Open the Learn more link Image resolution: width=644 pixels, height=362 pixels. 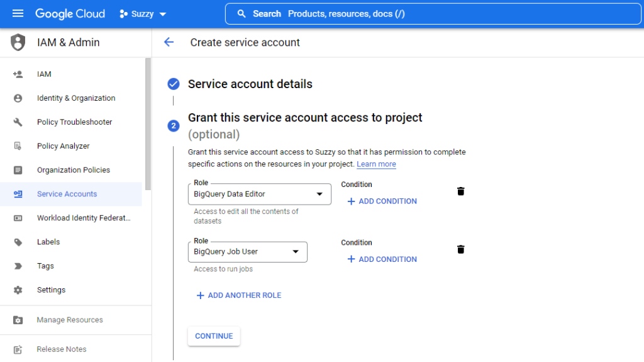(x=376, y=164)
